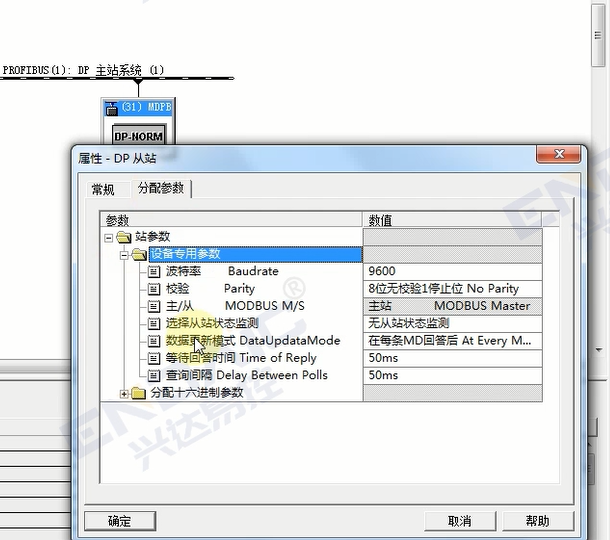The image size is (610, 540).
Task: Click the PROFIBUS(1): DP 主站系统 (1) label
Action: (x=83, y=70)
